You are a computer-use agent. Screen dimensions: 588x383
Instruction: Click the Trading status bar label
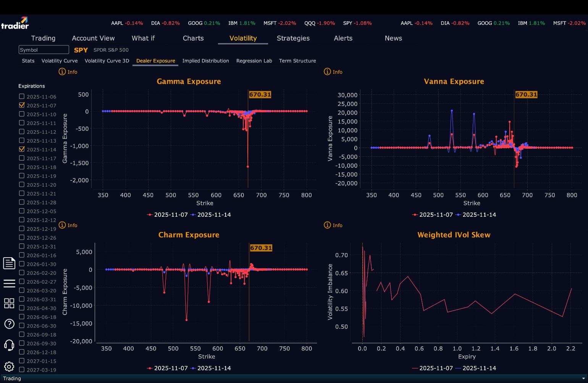(x=12, y=378)
